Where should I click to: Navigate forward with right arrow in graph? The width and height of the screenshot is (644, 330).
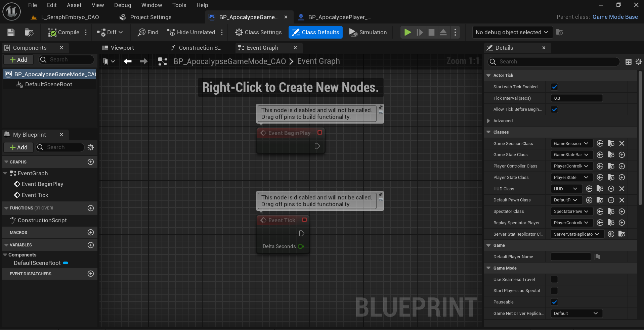coord(144,61)
